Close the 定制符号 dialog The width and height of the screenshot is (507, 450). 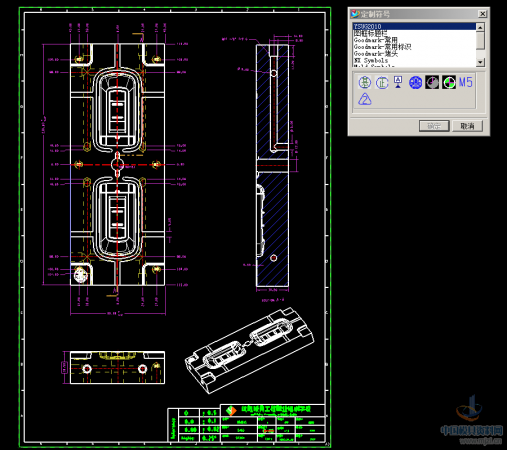click(482, 14)
